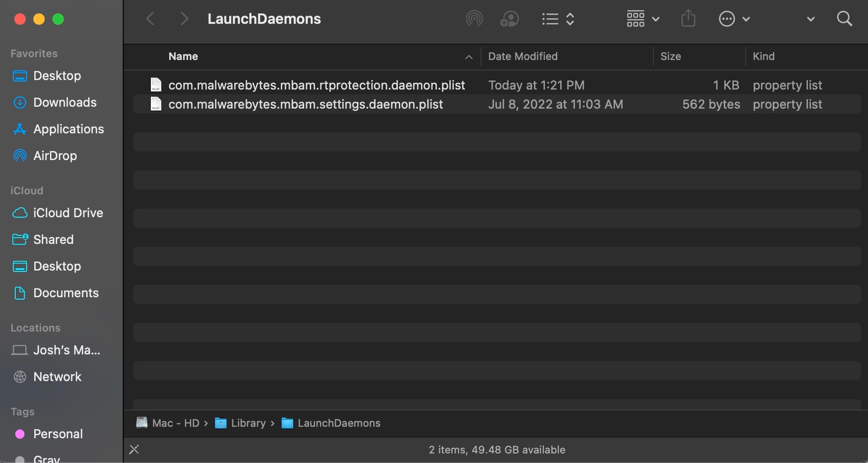Open the More actions ellipsis menu
868x463 pixels.
(734, 19)
